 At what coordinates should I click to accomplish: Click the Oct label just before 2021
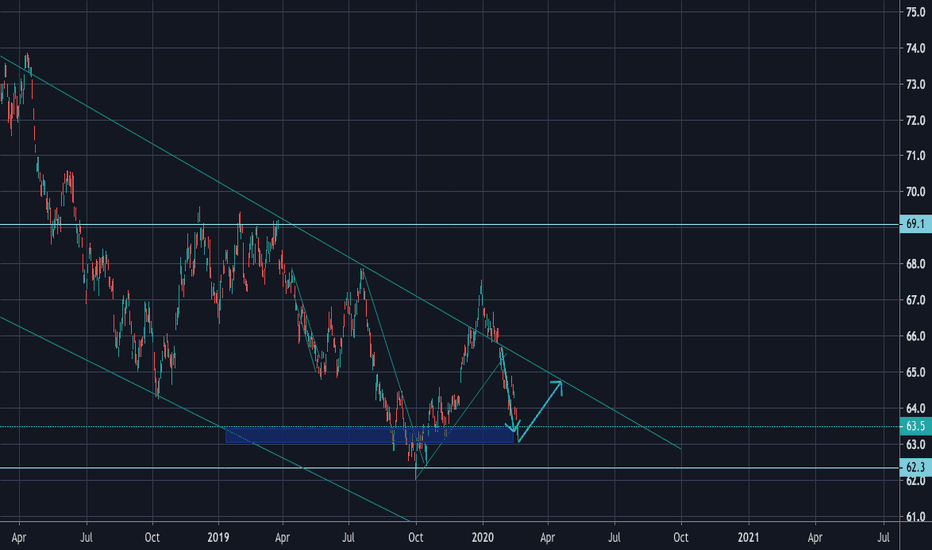[x=681, y=538]
